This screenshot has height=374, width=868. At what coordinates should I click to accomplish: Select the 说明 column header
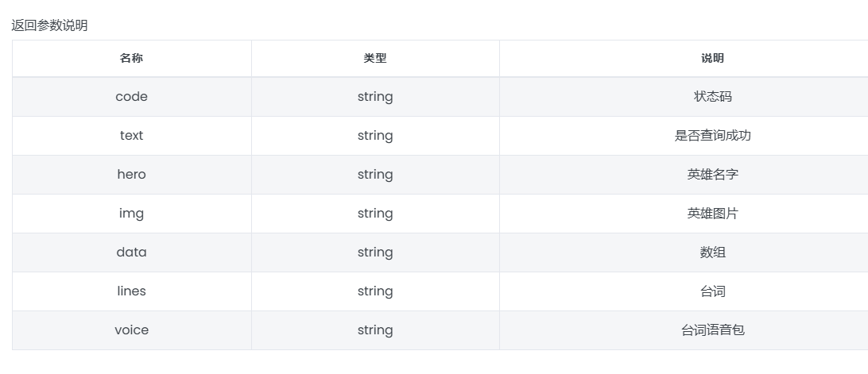coord(684,58)
